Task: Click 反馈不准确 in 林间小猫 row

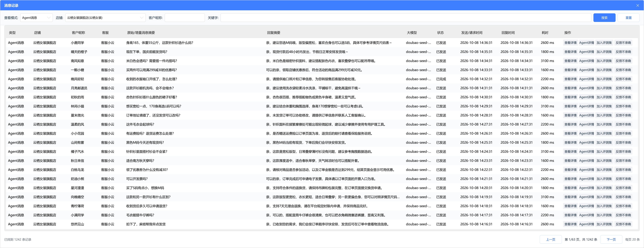Action: (x=623, y=106)
